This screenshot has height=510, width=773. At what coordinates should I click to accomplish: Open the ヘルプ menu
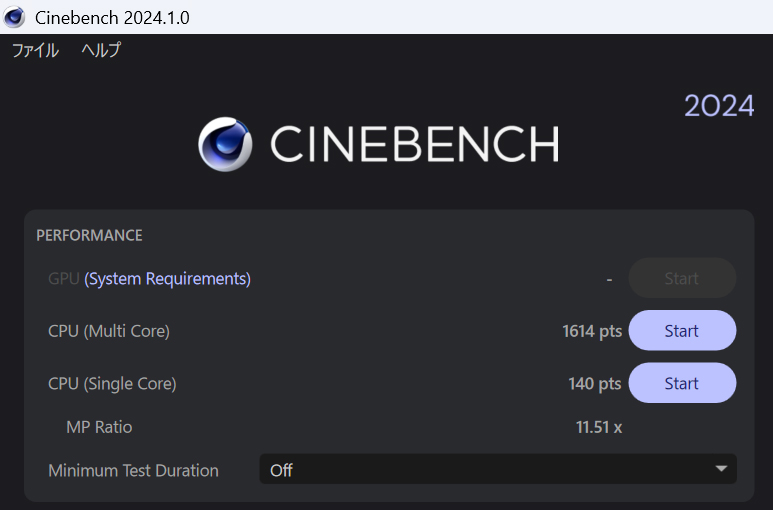(x=101, y=50)
